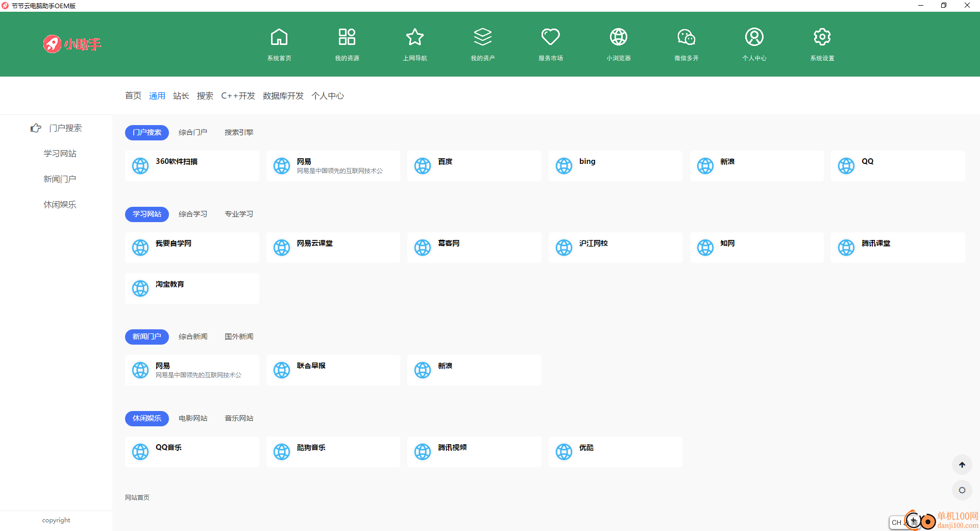Open 我的资源 grid icon
This screenshot has height=531, width=980.
(347, 37)
